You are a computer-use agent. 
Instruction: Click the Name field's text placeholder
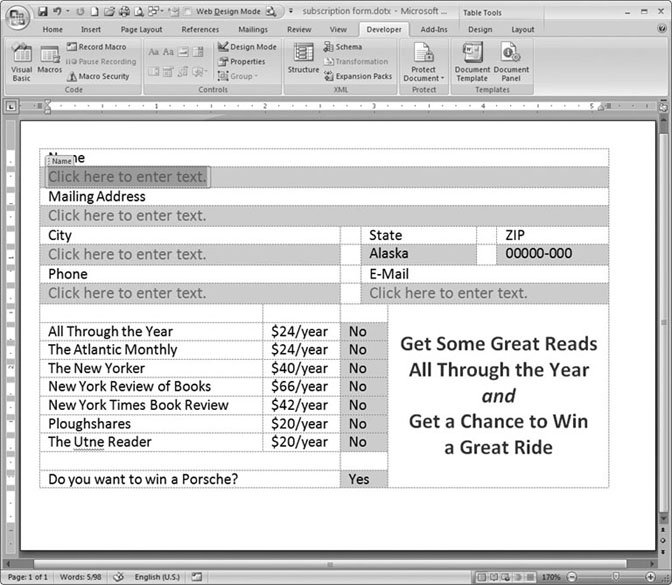pyautogui.click(x=127, y=177)
